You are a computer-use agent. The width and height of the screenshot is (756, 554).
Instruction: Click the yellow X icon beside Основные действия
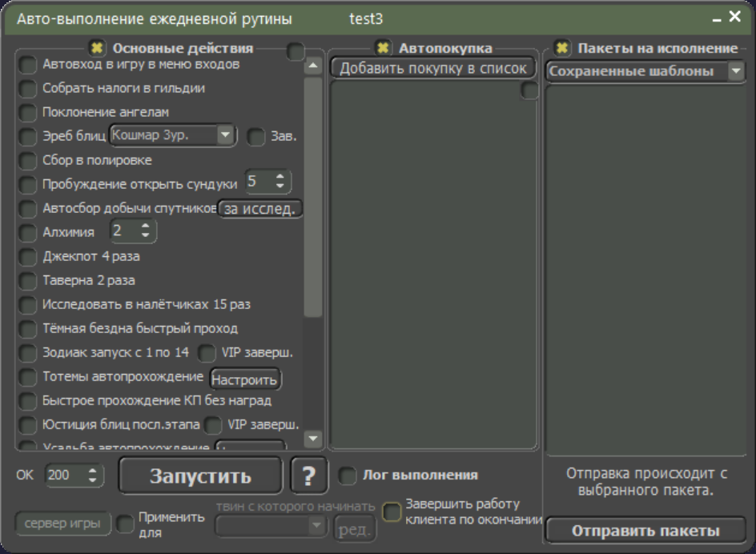[x=97, y=48]
